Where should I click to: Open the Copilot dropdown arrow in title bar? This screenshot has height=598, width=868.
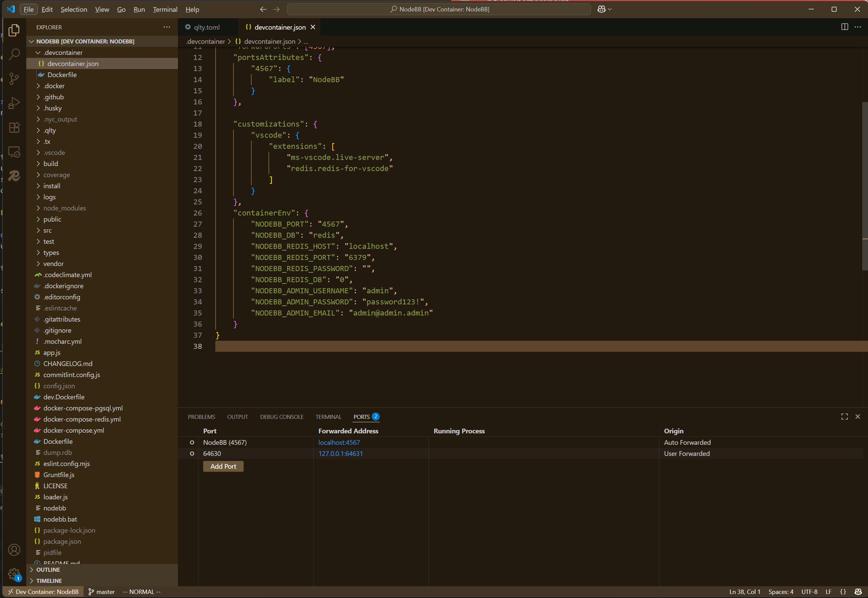(610, 9)
